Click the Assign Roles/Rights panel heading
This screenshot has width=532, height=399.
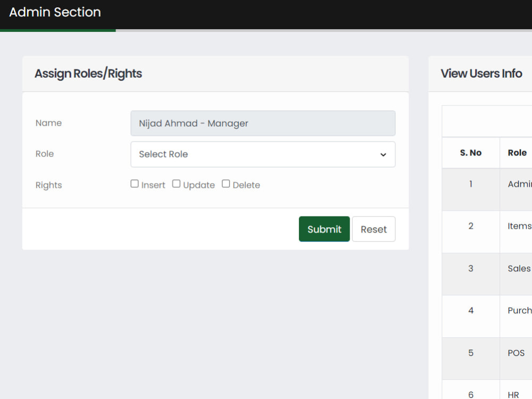(x=88, y=73)
